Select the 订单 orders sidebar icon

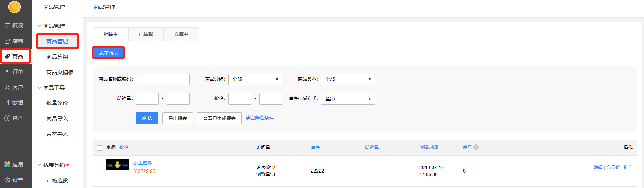(x=7, y=72)
